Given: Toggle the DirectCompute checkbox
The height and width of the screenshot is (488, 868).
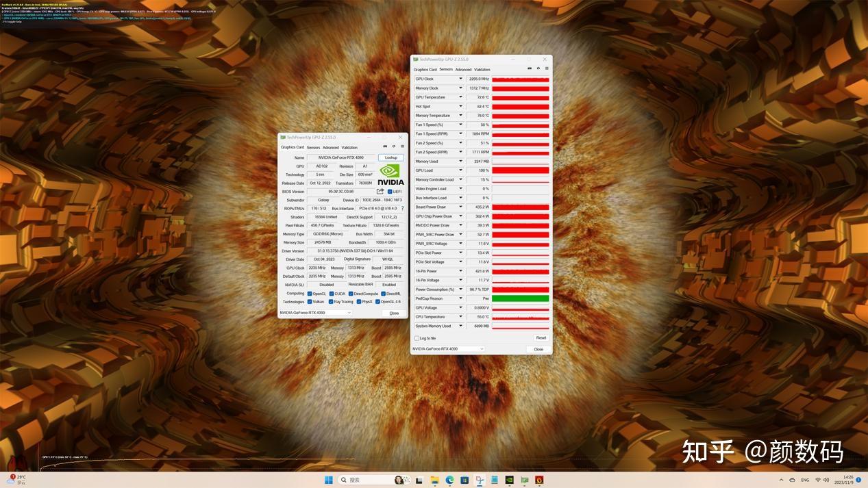Looking at the screenshot, I should [x=351, y=294].
